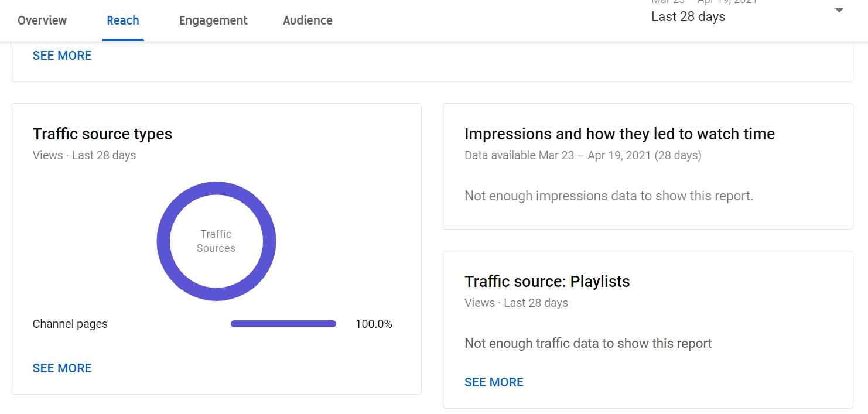The width and height of the screenshot is (868, 414).
Task: Click 'Views · Last 28 days' under Traffic source types
Action: (84, 155)
